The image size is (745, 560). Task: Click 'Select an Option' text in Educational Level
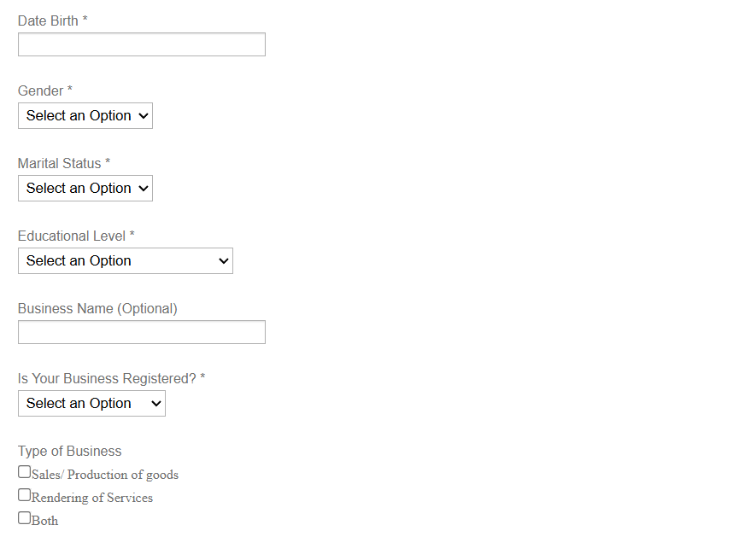coord(79,261)
